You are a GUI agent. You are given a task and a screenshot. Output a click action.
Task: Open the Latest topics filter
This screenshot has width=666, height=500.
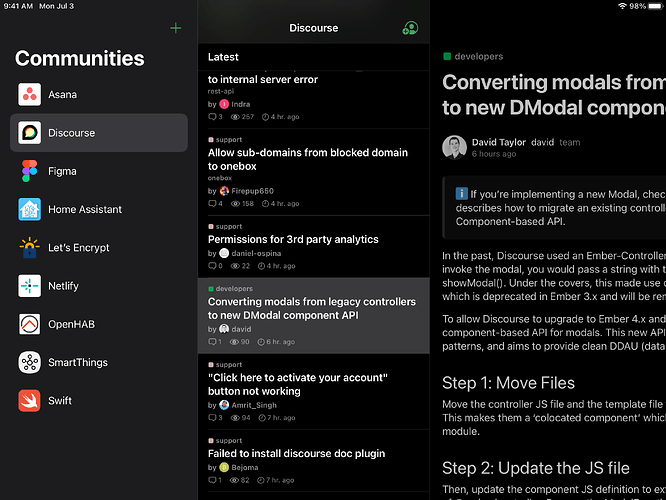[223, 57]
